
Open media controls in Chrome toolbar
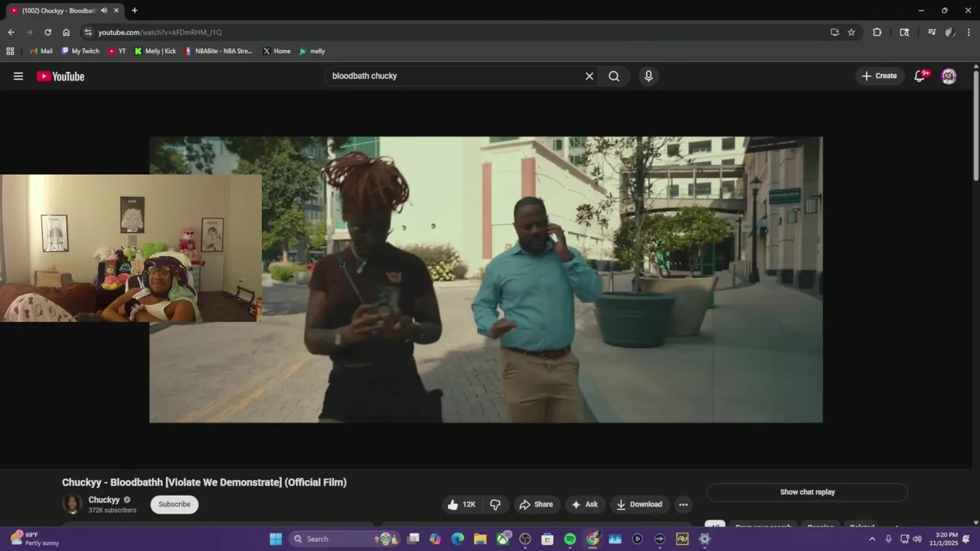click(932, 32)
